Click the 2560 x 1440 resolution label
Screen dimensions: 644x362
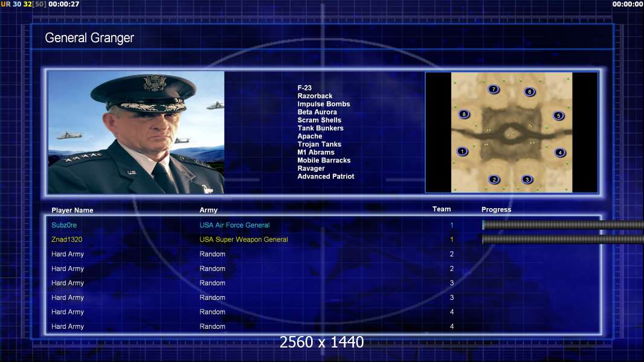tap(321, 342)
